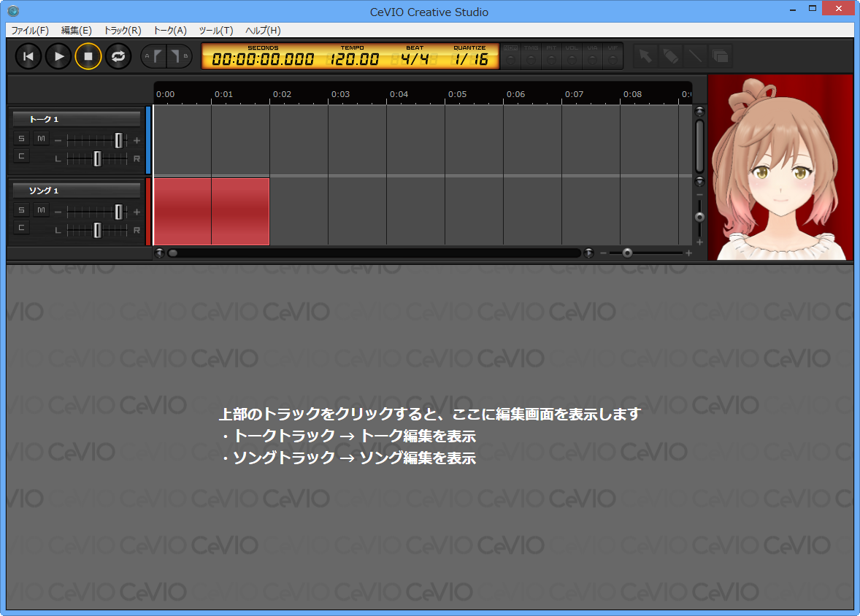Set loop end marker B

point(178,56)
